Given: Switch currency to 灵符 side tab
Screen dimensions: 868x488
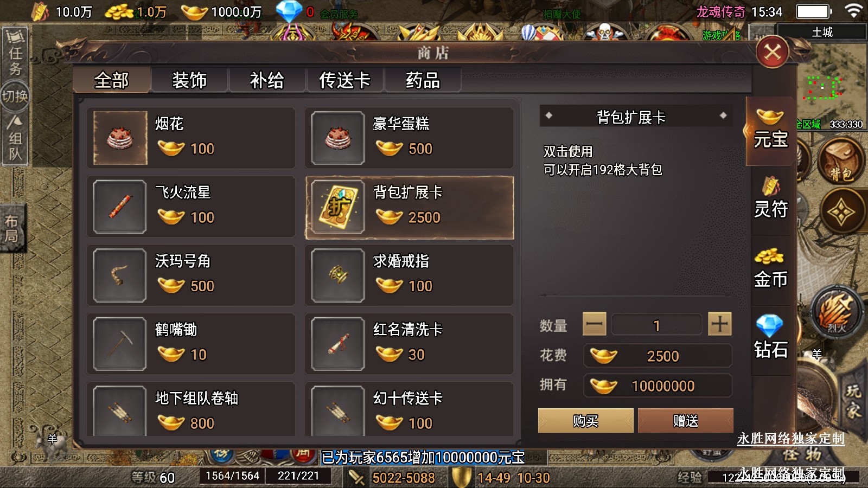Looking at the screenshot, I should (770, 198).
